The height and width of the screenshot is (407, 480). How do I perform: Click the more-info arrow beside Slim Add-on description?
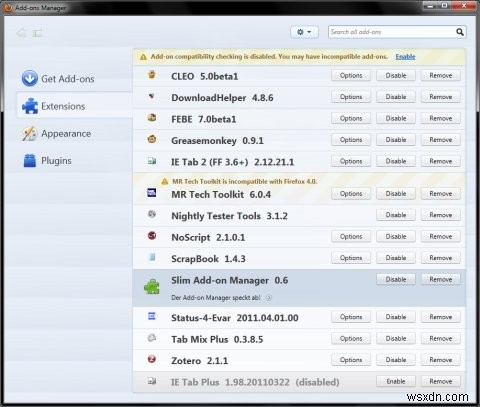(x=269, y=298)
